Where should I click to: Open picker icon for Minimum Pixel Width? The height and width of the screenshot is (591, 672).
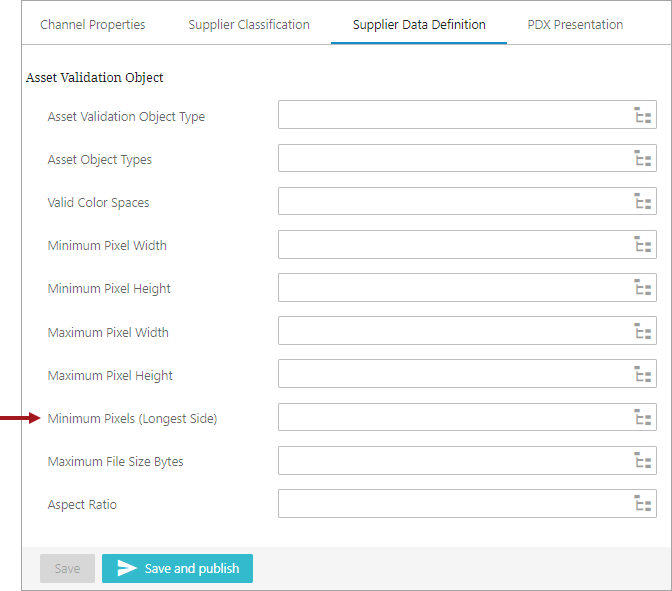[643, 245]
